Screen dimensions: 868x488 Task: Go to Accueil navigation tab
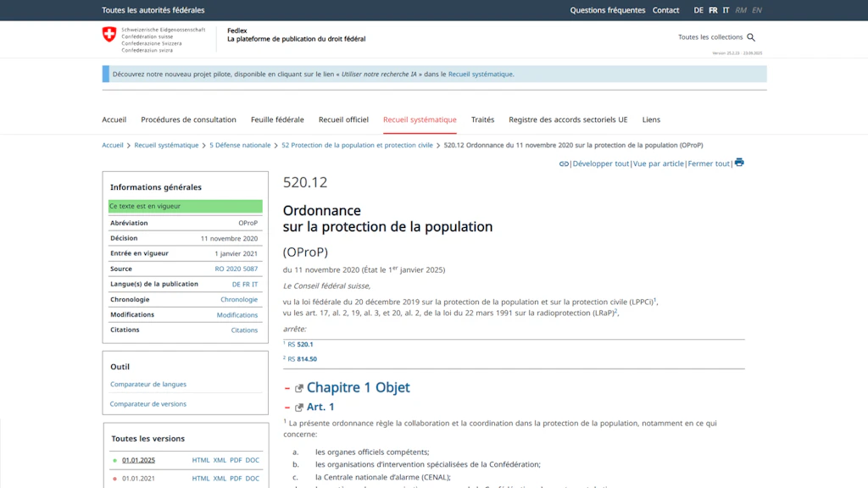coord(114,119)
